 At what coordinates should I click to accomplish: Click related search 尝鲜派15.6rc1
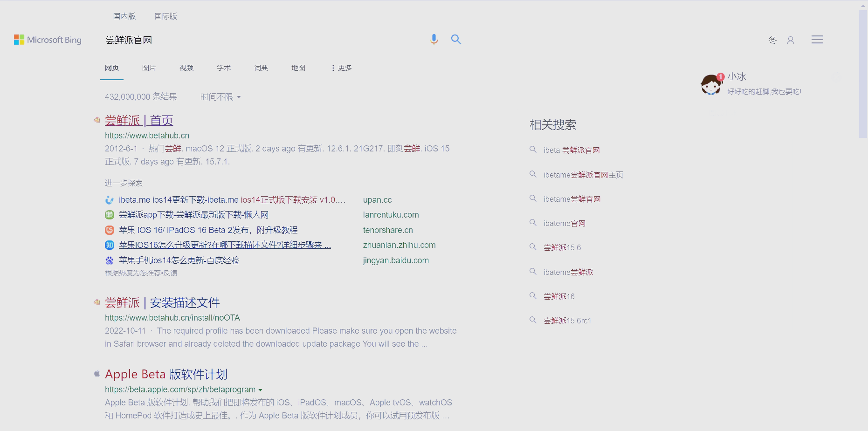567,321
